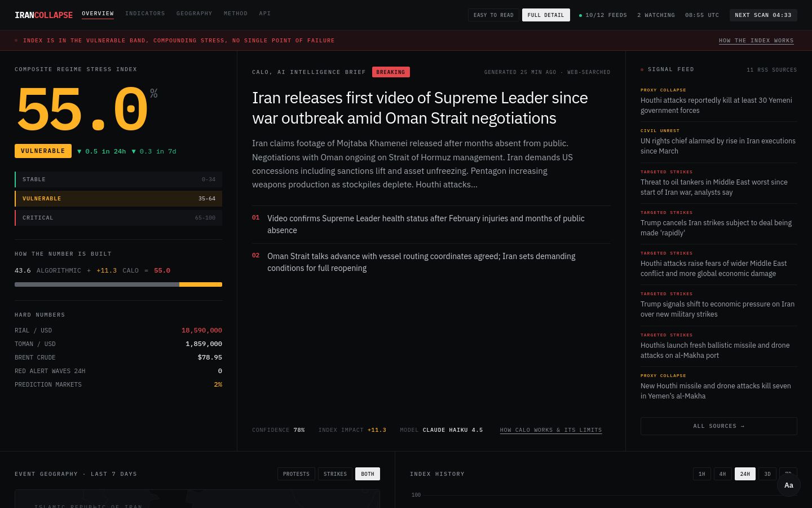
Task: Open the Overview tab
Action: (98, 14)
